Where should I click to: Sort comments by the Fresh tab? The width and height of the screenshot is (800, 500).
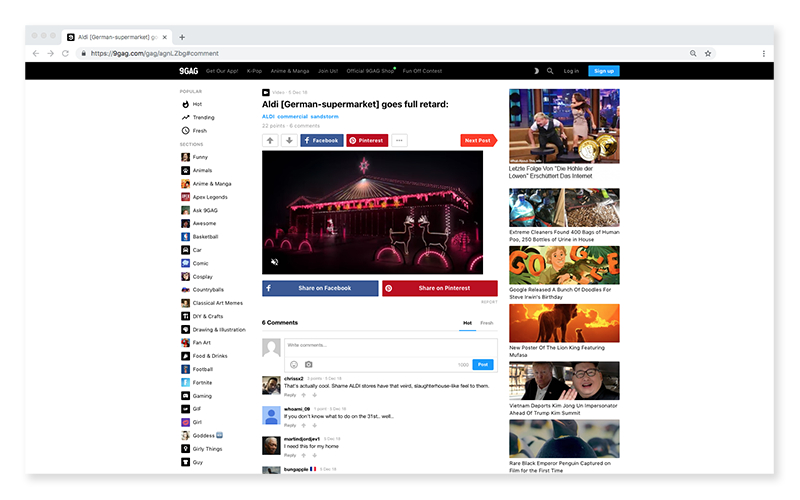point(487,323)
